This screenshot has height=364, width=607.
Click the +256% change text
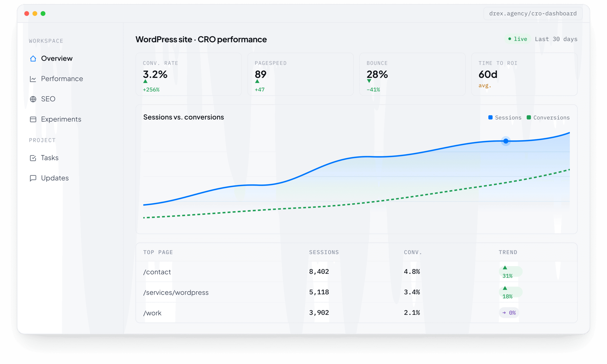151,90
